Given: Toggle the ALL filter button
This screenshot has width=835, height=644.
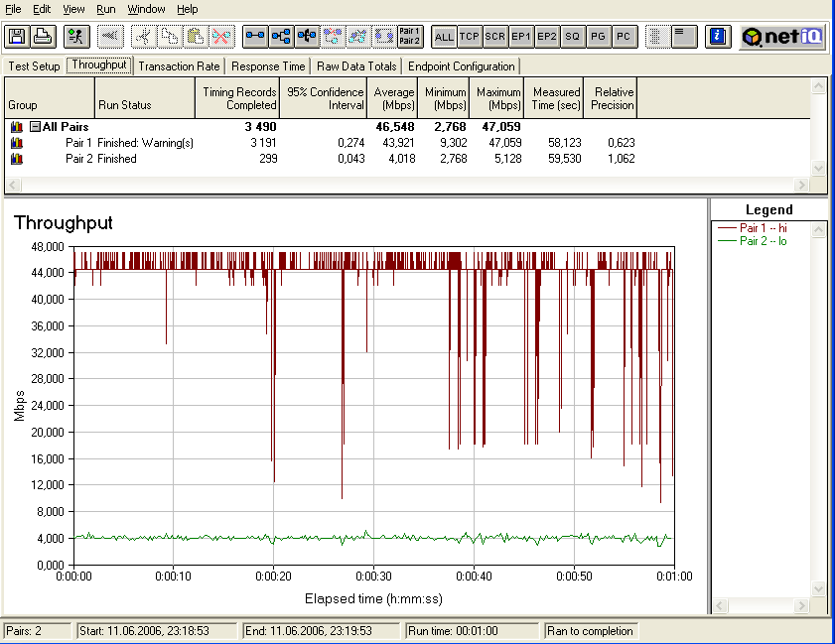Looking at the screenshot, I should click(444, 37).
